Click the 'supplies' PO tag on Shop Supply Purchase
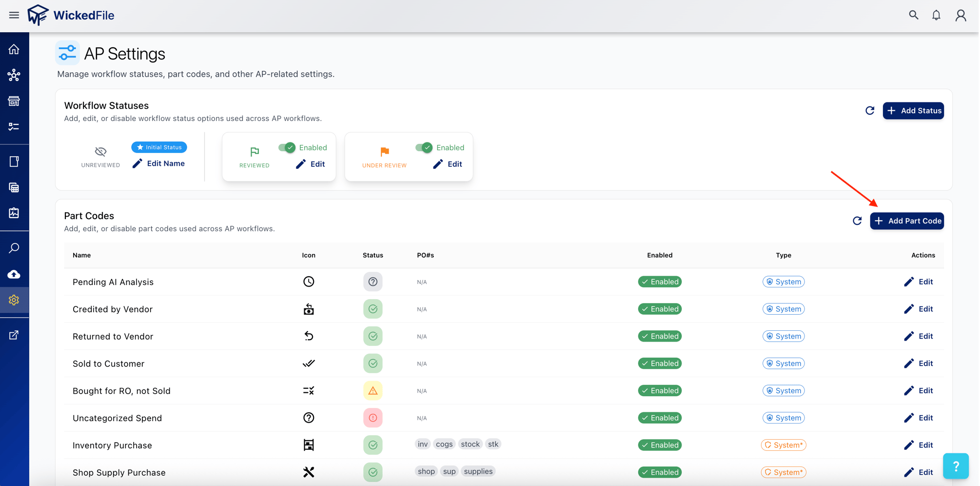This screenshot has width=980, height=486. tap(478, 471)
